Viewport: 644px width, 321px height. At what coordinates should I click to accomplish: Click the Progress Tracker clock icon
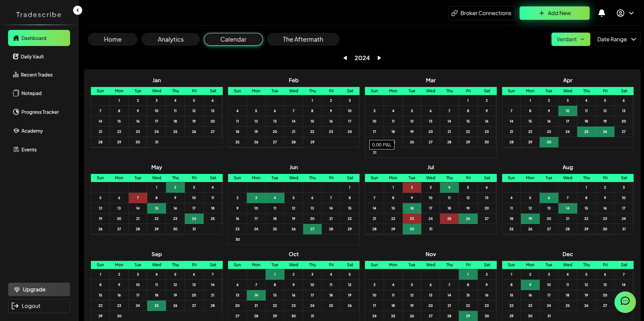16,112
